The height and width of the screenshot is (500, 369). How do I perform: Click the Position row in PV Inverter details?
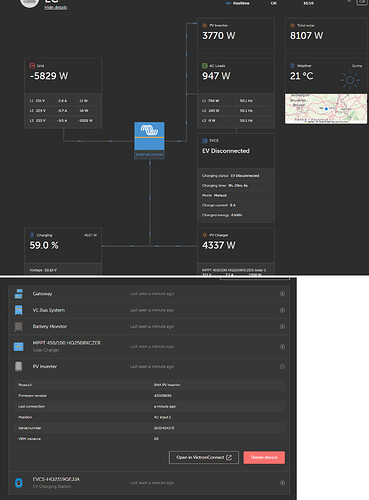(150, 417)
